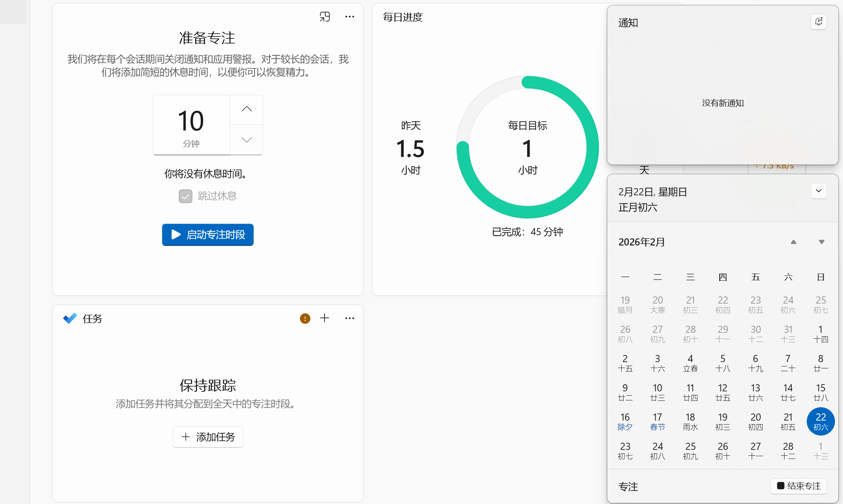The height and width of the screenshot is (504, 843).
Task: Select 16 除夕 on the calendar
Action: click(x=625, y=421)
